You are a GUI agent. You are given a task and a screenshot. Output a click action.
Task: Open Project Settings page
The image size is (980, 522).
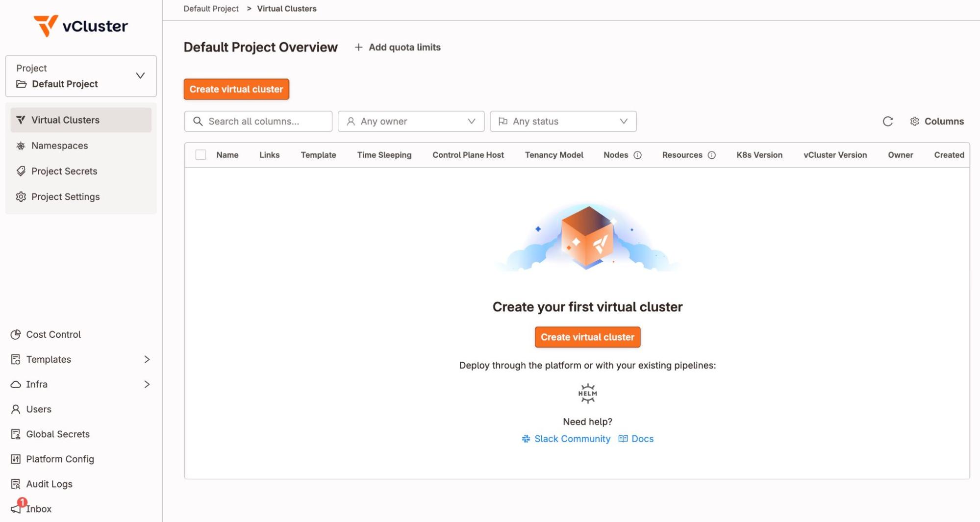pos(81,197)
